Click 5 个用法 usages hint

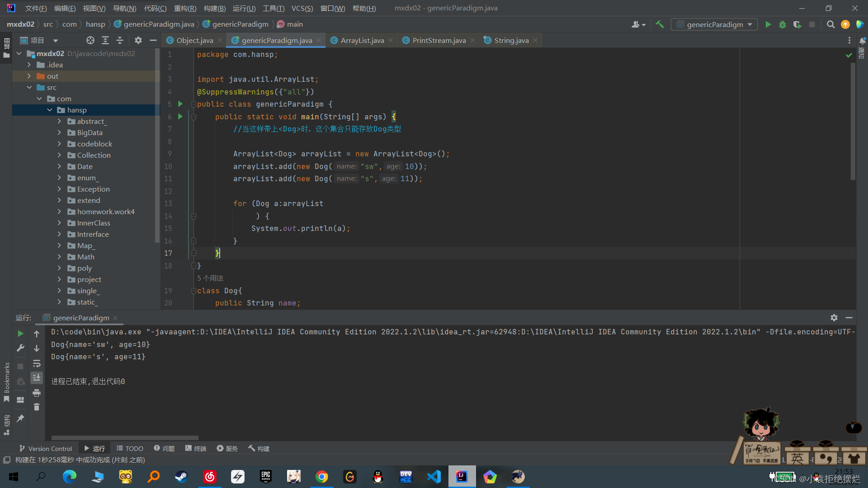click(210, 278)
